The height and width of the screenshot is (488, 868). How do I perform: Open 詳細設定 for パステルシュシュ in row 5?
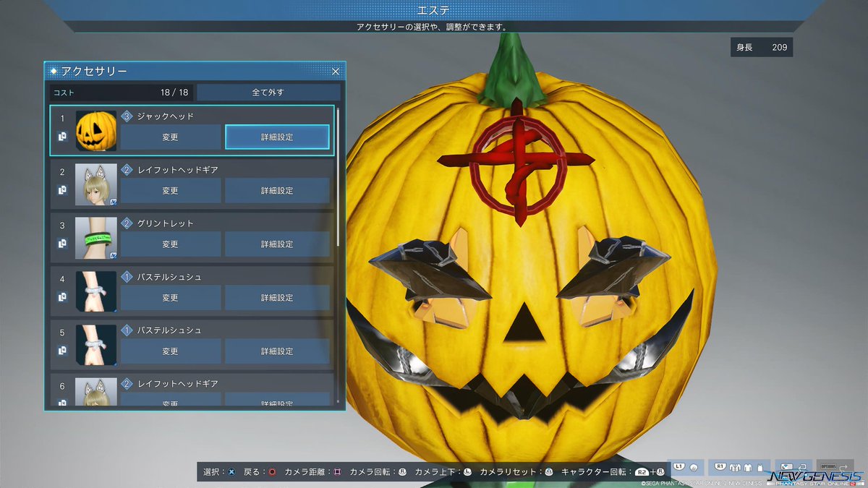click(x=277, y=351)
